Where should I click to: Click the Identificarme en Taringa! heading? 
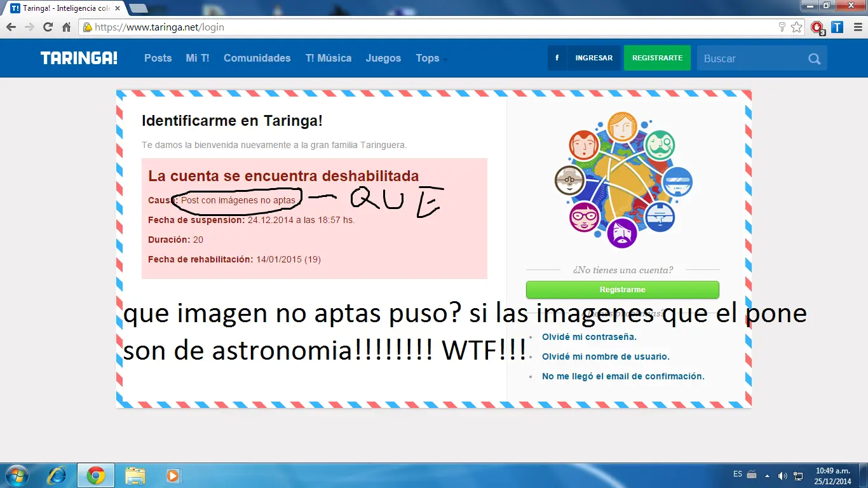(232, 121)
